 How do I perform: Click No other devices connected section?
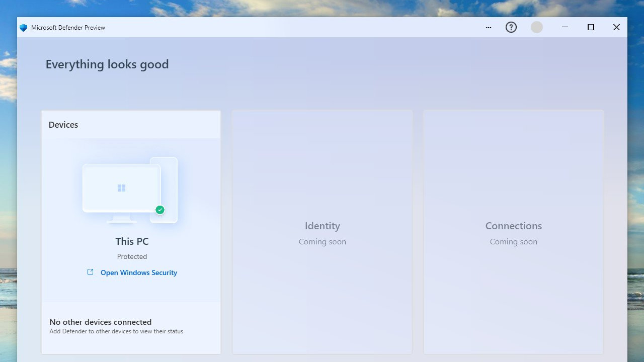[100, 322]
